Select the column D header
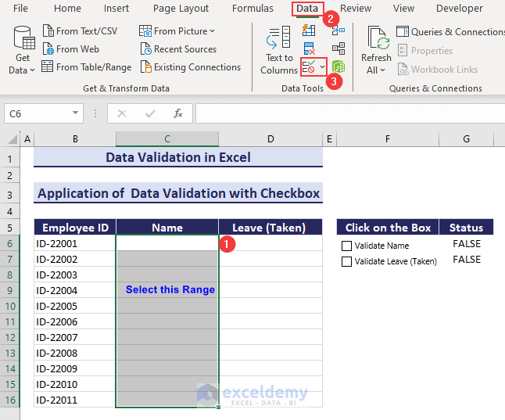The image size is (505, 420). [x=270, y=139]
